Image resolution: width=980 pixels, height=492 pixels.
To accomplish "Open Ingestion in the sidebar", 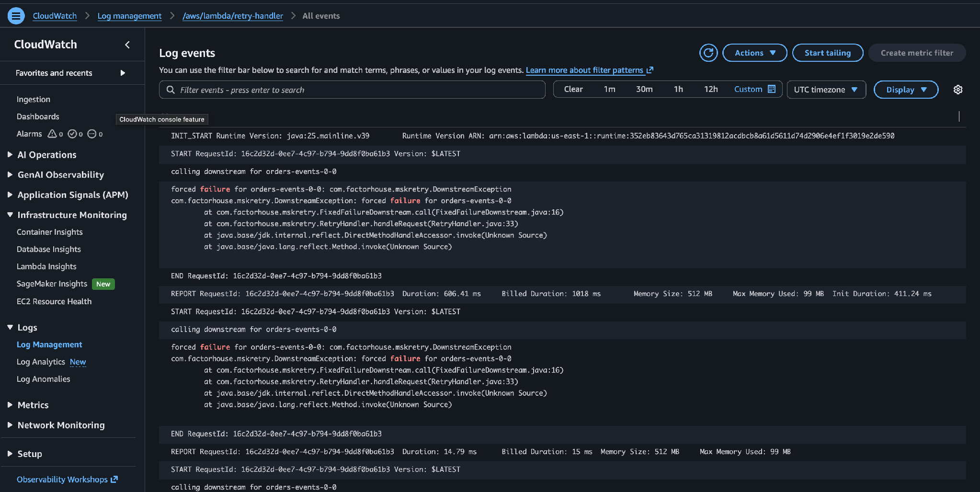I will tap(34, 99).
